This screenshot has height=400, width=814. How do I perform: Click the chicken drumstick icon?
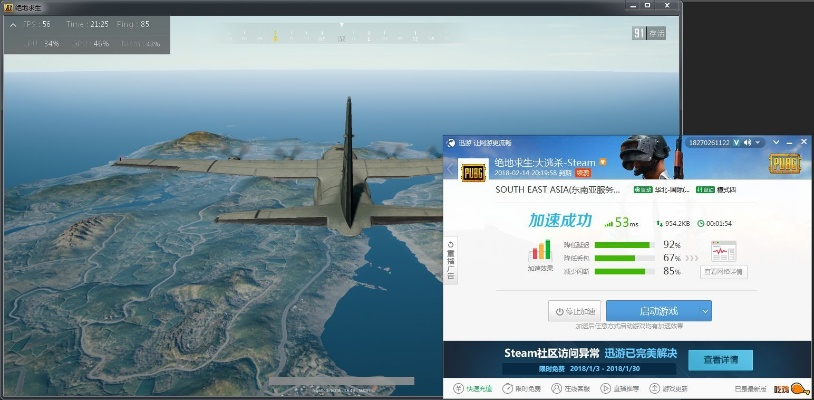coord(799,388)
